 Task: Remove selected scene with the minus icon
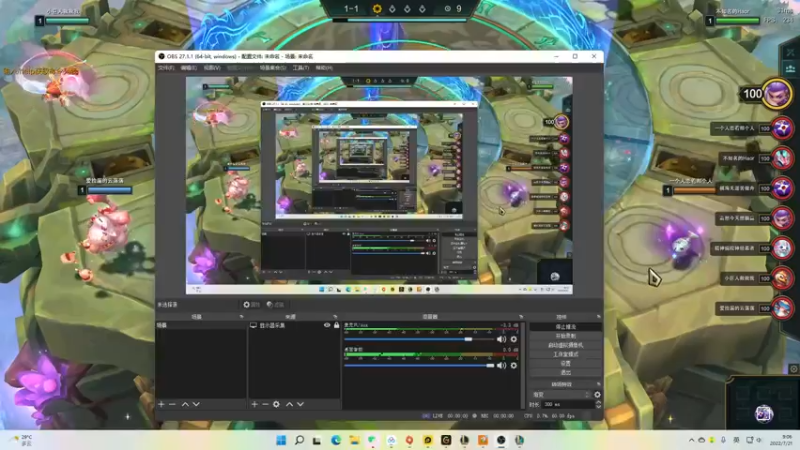pyautogui.click(x=172, y=404)
